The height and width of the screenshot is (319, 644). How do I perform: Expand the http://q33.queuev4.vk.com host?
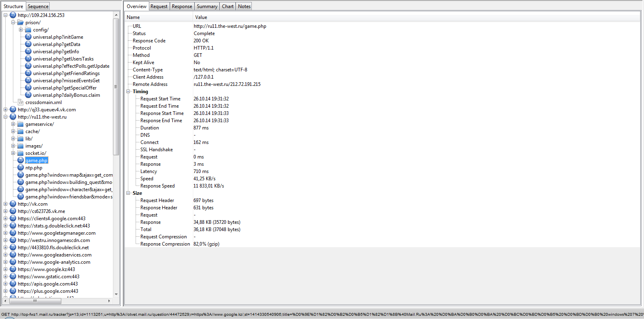pos(6,110)
